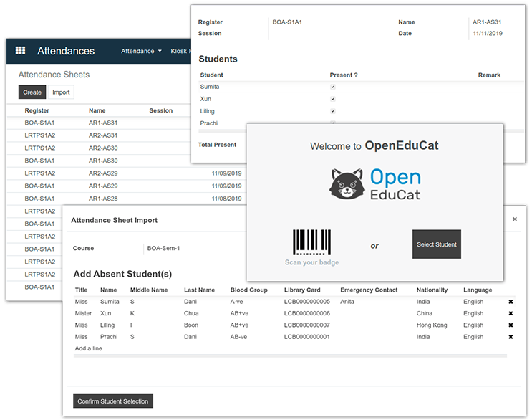The height and width of the screenshot is (420, 532).
Task: Click the Course field BOA-Sem-1
Action: (163, 248)
